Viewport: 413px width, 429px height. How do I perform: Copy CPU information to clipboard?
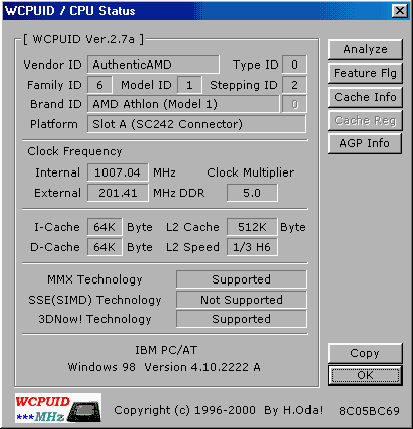pos(365,353)
